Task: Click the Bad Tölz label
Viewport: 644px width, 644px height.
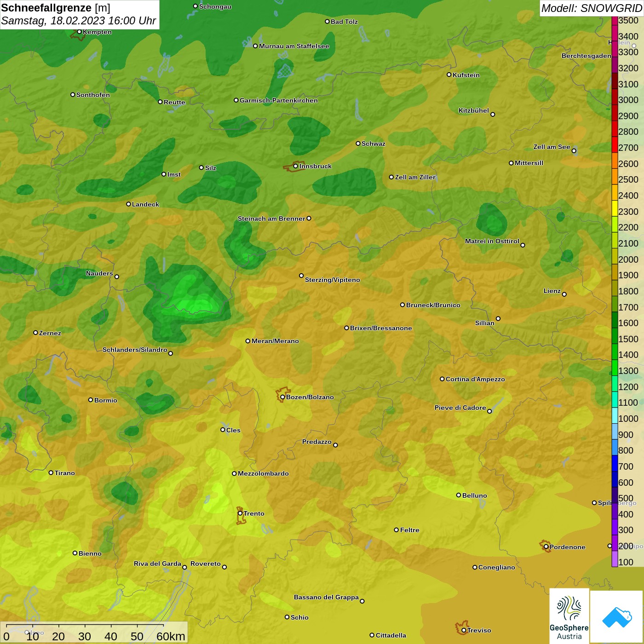Action: pos(344,22)
